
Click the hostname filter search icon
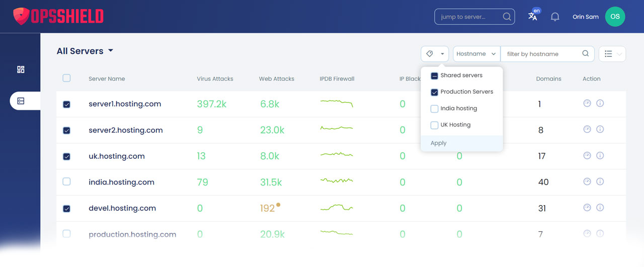coord(585,54)
